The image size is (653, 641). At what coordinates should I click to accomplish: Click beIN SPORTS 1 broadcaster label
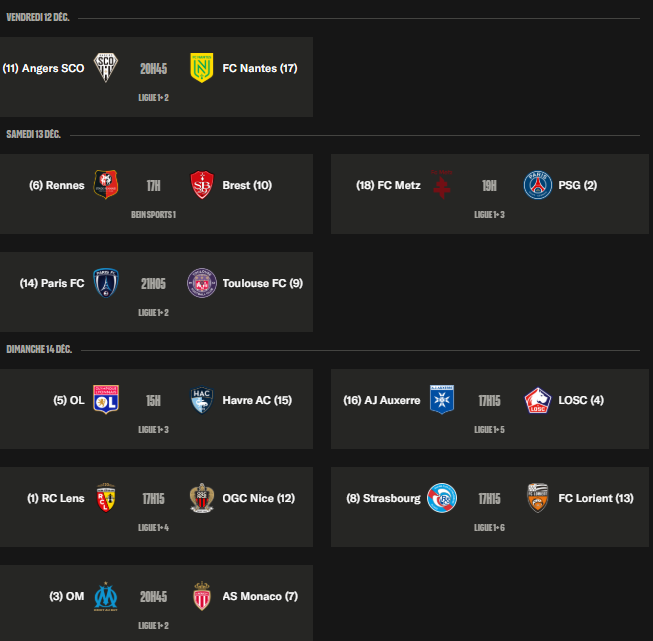click(154, 214)
